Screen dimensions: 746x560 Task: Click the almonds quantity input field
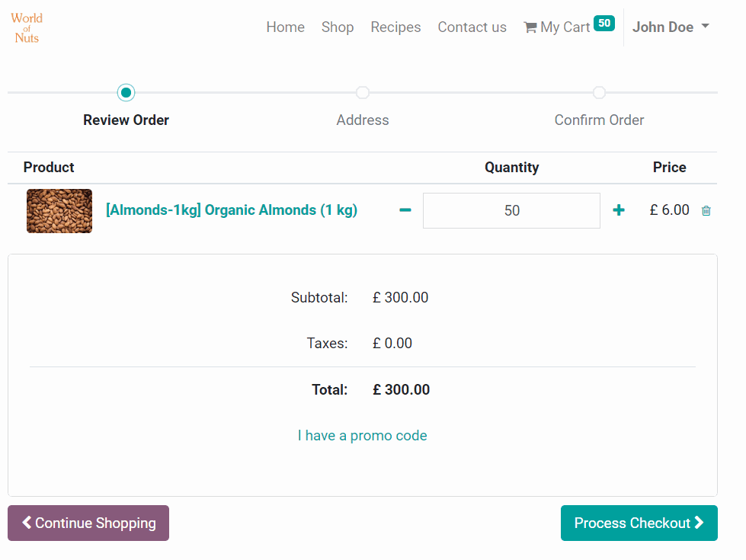511,210
